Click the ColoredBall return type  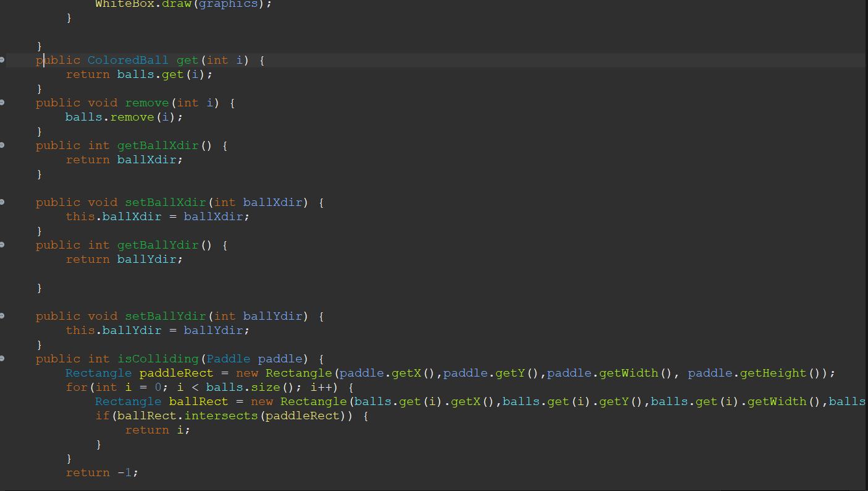click(x=128, y=60)
